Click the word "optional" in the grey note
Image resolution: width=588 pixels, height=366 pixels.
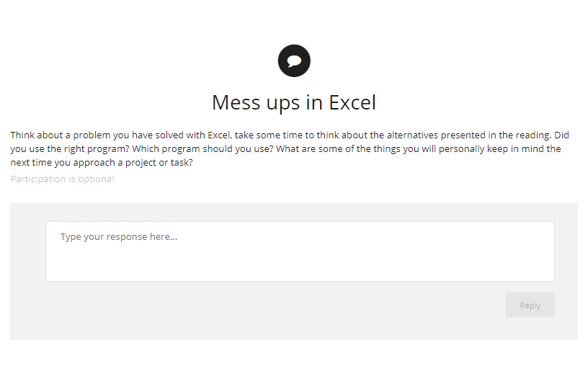point(96,179)
